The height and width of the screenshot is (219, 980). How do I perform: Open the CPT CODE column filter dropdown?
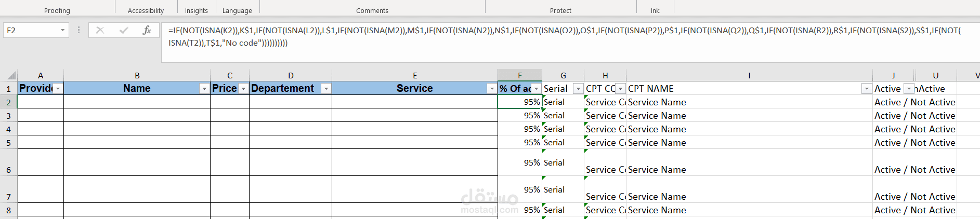(620, 89)
